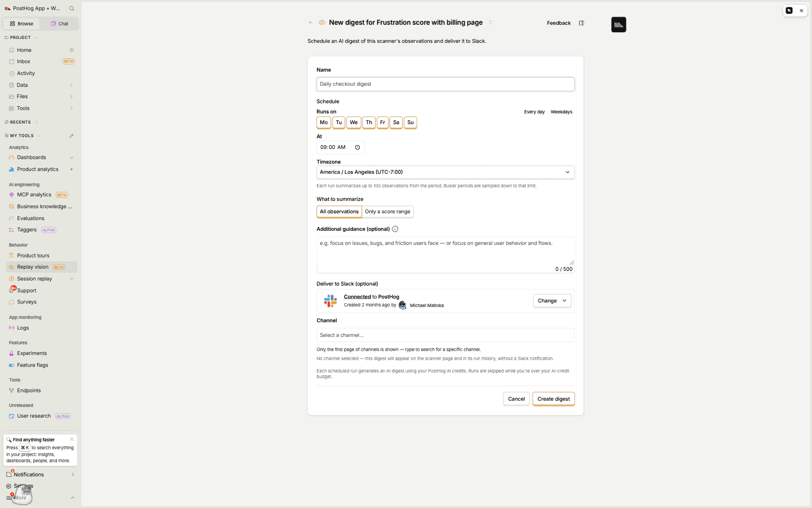Toggle Monday in Runs on
Screen dimensions: 812x508
(x=324, y=122)
